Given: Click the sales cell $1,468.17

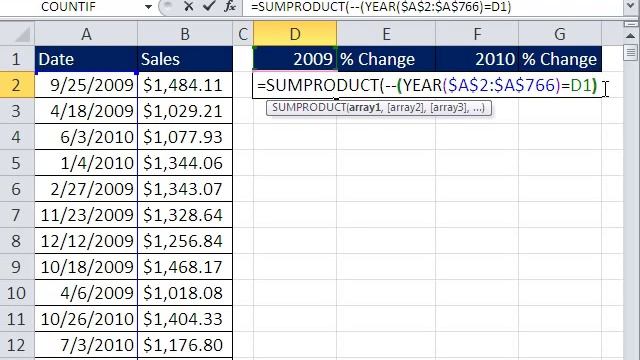Looking at the screenshot, I should tap(185, 267).
